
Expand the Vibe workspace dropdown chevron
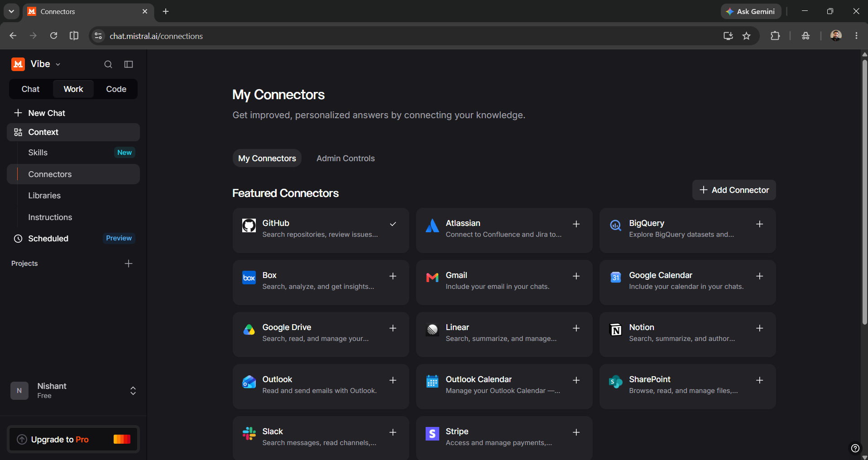(x=58, y=65)
